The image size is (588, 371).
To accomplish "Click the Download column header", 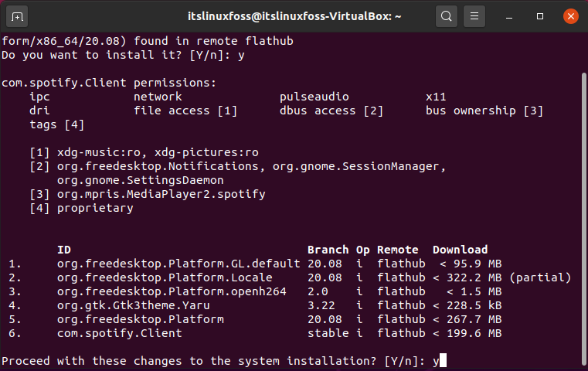I will [461, 250].
